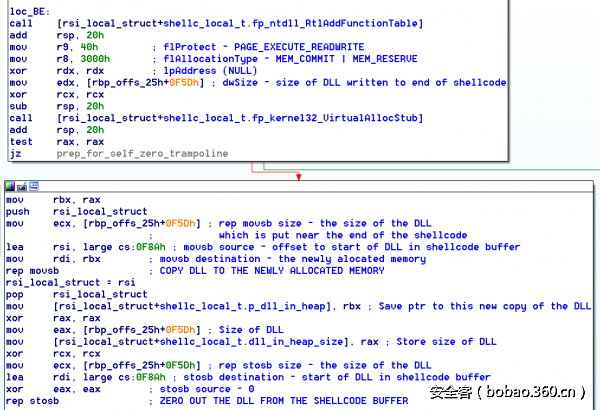Screen dimensions: 600x410
Task: Click the node color palette icon
Action: (x=10, y=186)
